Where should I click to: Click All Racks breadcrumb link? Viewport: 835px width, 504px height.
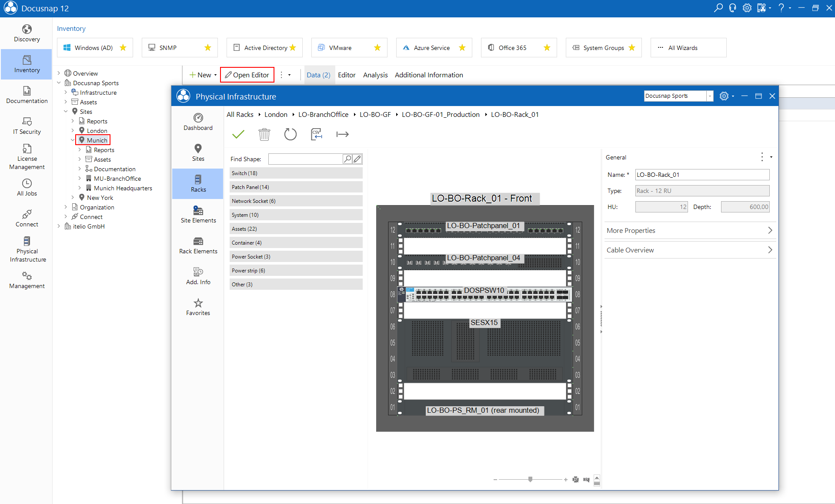[x=240, y=114]
